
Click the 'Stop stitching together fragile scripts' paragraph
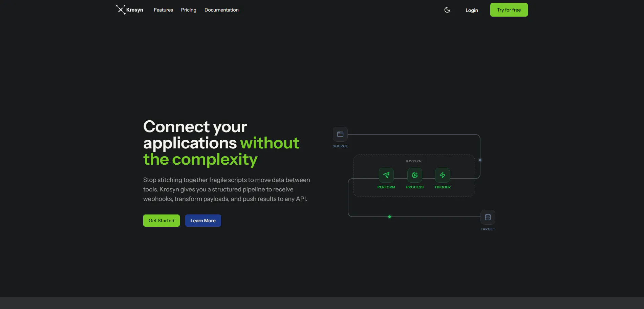227,189
